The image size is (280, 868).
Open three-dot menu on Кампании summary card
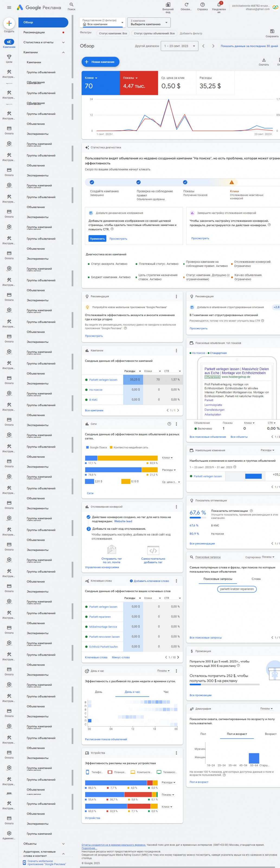click(x=176, y=350)
